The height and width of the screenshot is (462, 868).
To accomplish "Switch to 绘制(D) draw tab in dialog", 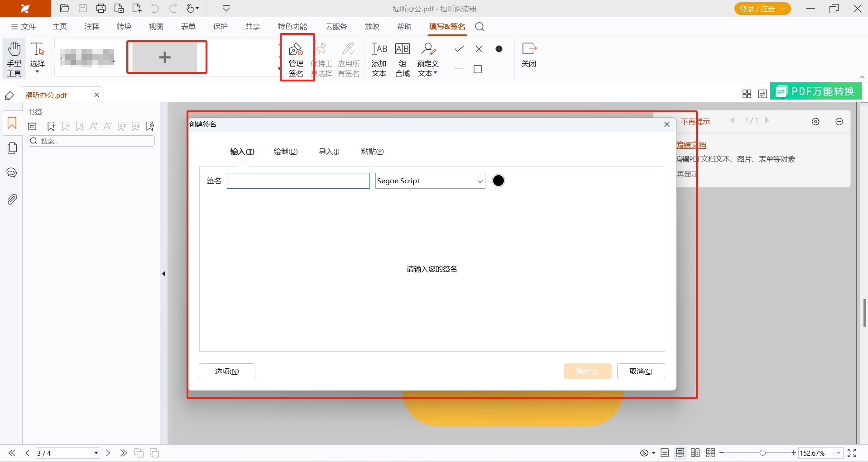I will coord(286,152).
